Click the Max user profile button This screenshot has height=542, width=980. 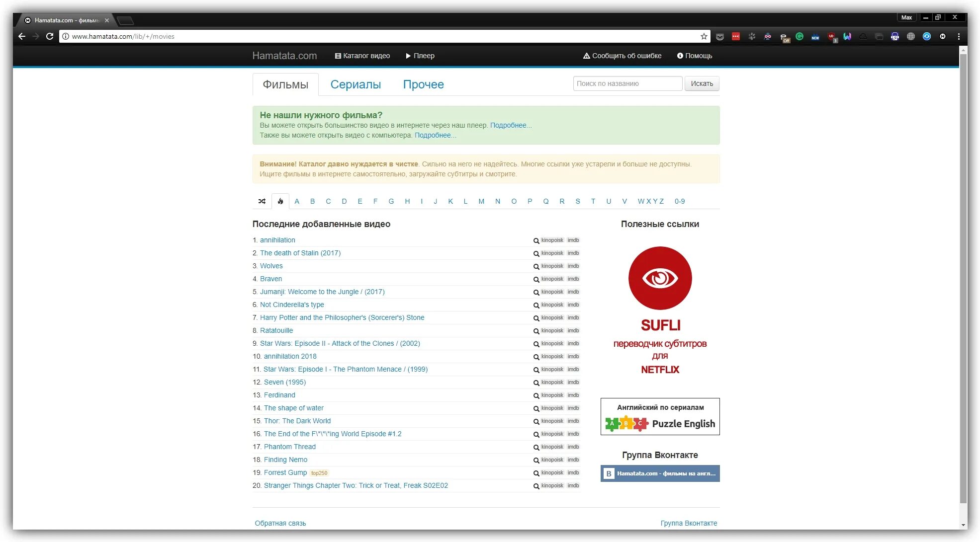pos(906,17)
